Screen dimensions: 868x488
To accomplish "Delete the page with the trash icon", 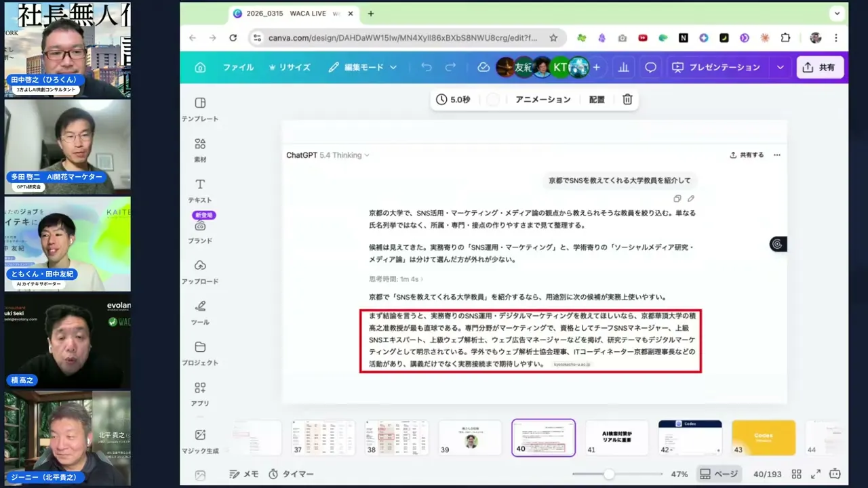I will (627, 100).
